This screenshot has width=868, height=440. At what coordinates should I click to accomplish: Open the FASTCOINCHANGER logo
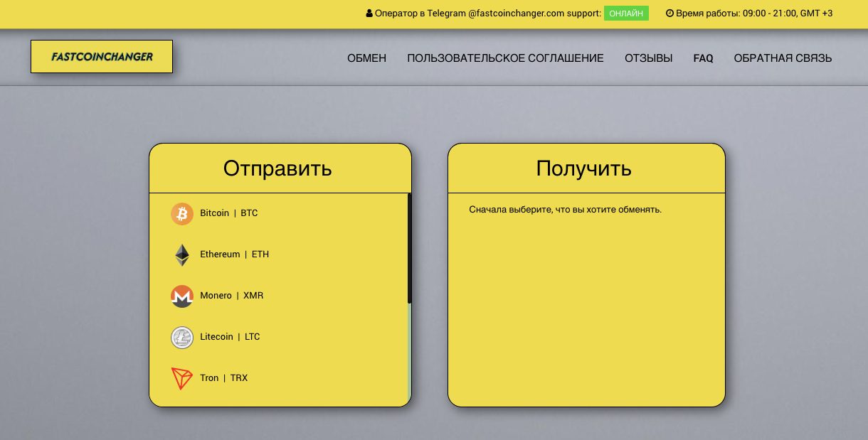click(102, 56)
